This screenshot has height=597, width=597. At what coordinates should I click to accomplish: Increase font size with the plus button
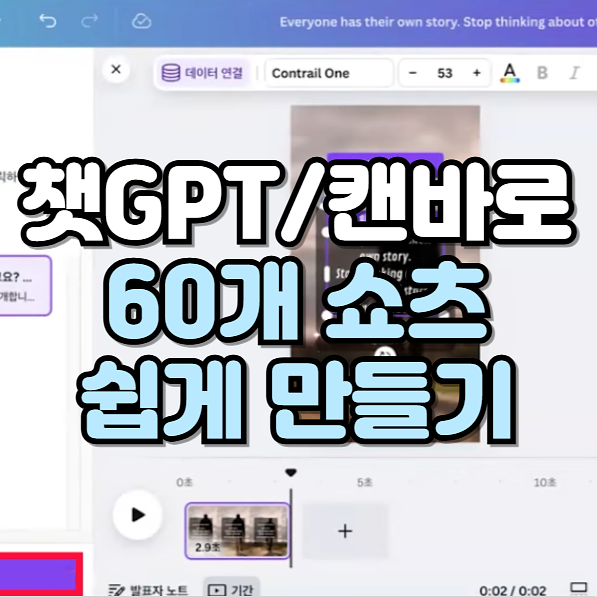(477, 73)
